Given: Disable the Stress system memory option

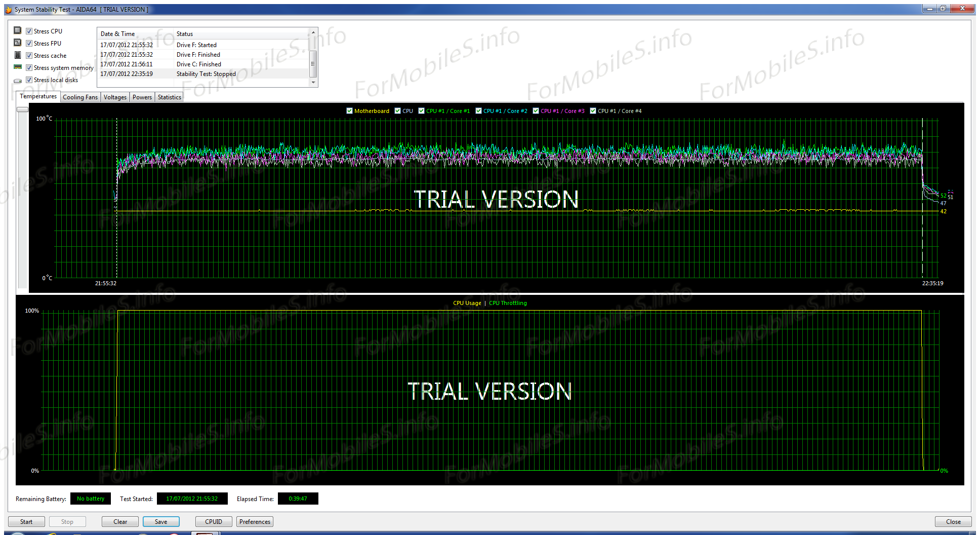Looking at the screenshot, I should point(29,68).
